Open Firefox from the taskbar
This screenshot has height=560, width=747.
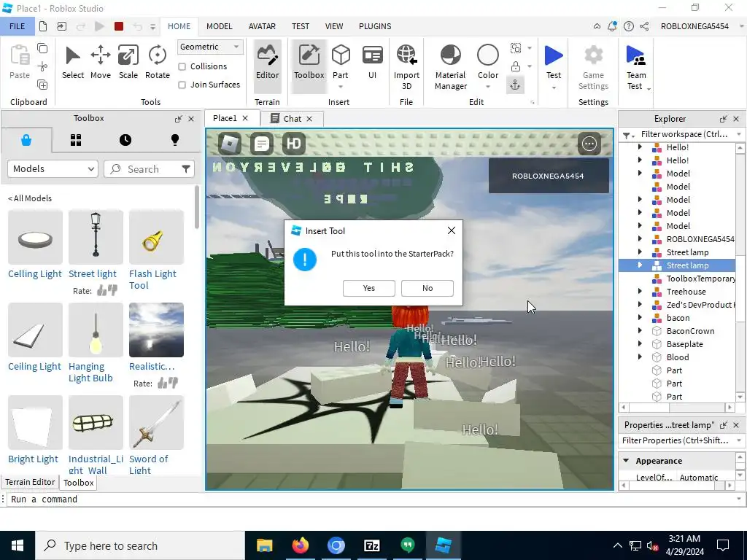(300, 545)
